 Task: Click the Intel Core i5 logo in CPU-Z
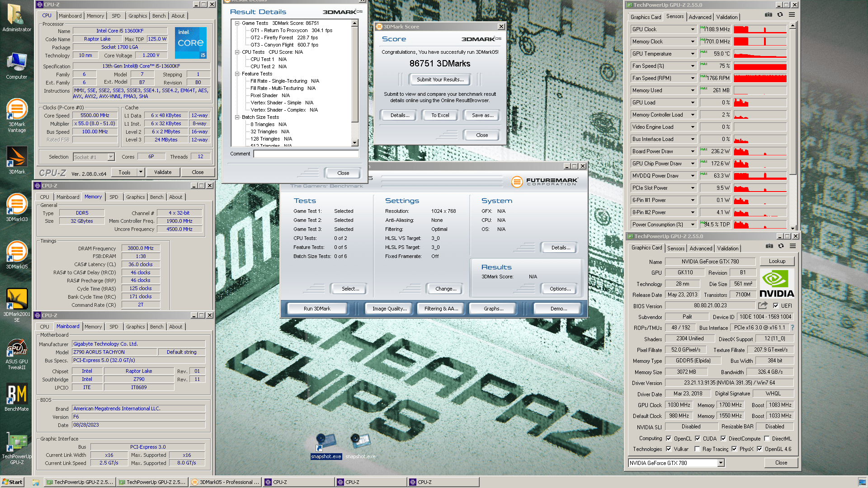191,42
